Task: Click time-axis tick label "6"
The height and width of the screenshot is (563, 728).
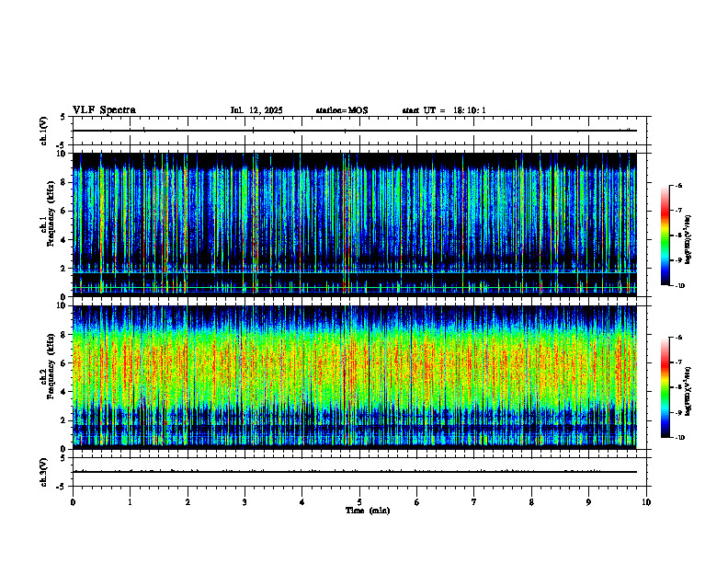Action: (x=417, y=502)
